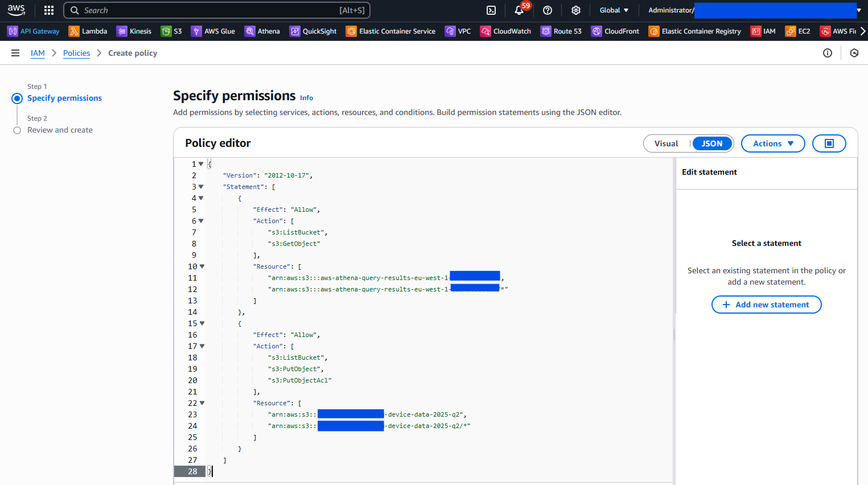Open CloudFront shortcut
Viewport: 868px width, 485px height.
(615, 31)
